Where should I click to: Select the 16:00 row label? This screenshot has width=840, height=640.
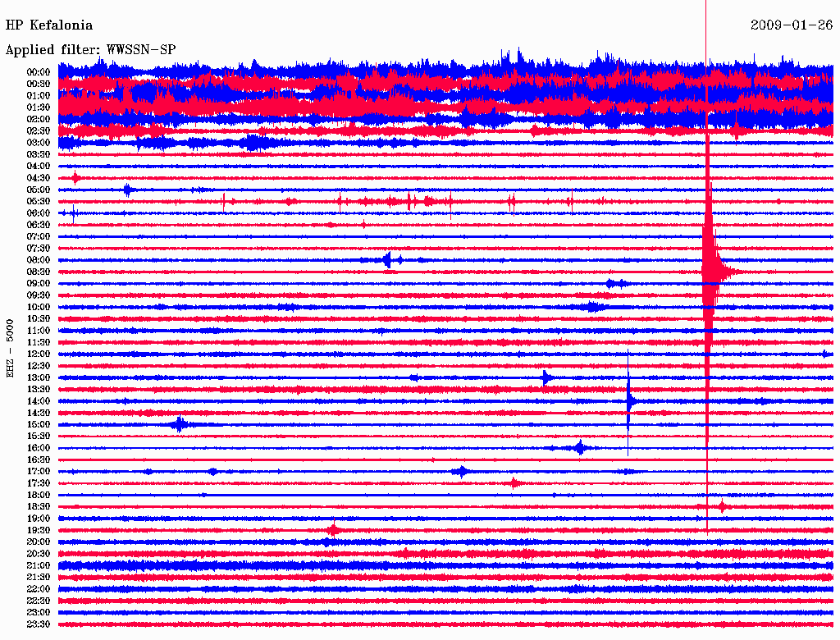click(x=39, y=448)
